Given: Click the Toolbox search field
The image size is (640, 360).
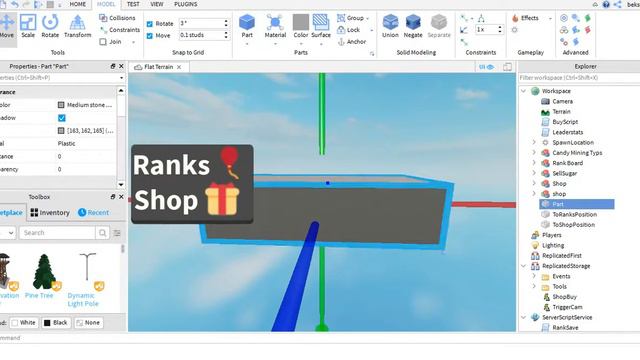Looking at the screenshot, I should (x=57, y=233).
